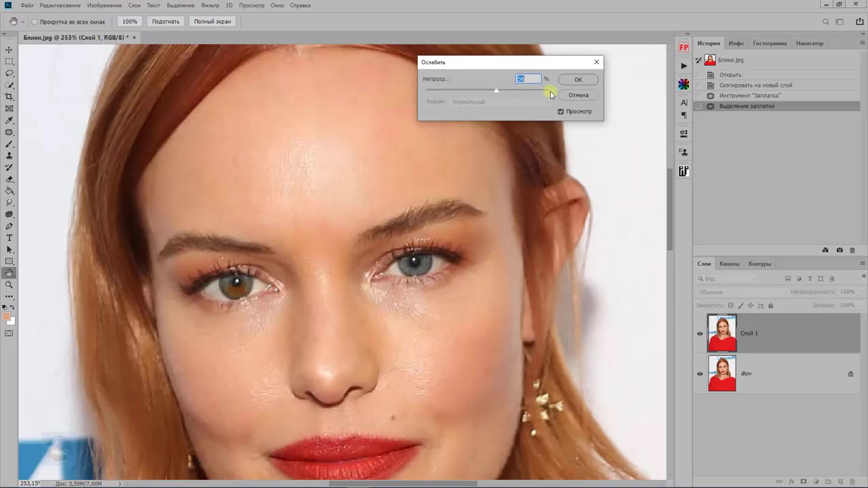Create new snapshot camera icon in History
This screenshot has width=868, height=488.
pyautogui.click(x=840, y=250)
